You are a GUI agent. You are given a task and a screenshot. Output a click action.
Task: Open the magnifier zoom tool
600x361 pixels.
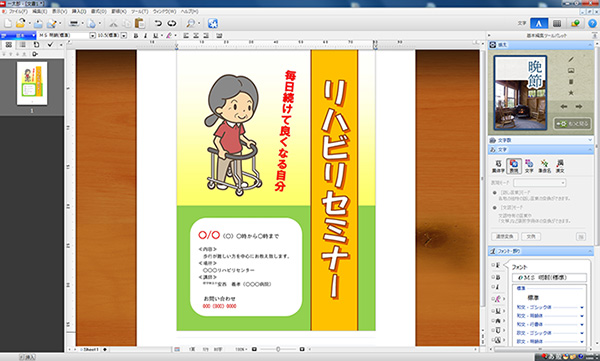(190, 23)
